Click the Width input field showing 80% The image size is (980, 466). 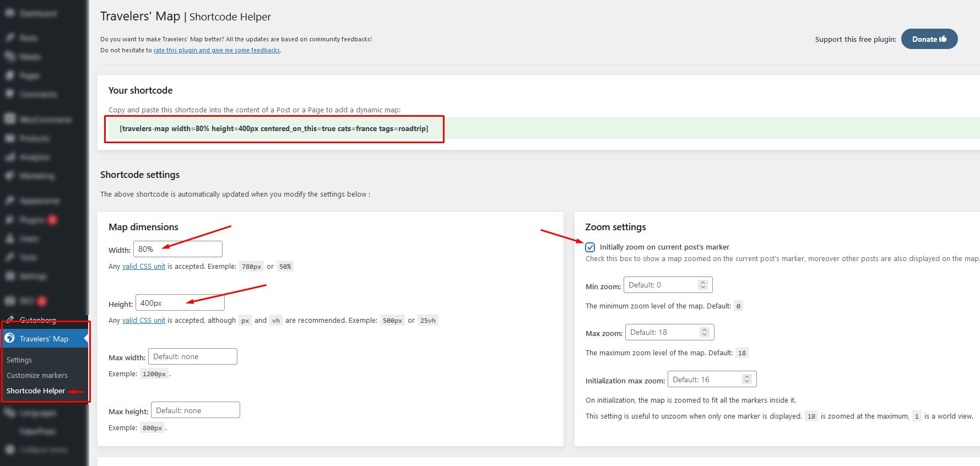(178, 249)
